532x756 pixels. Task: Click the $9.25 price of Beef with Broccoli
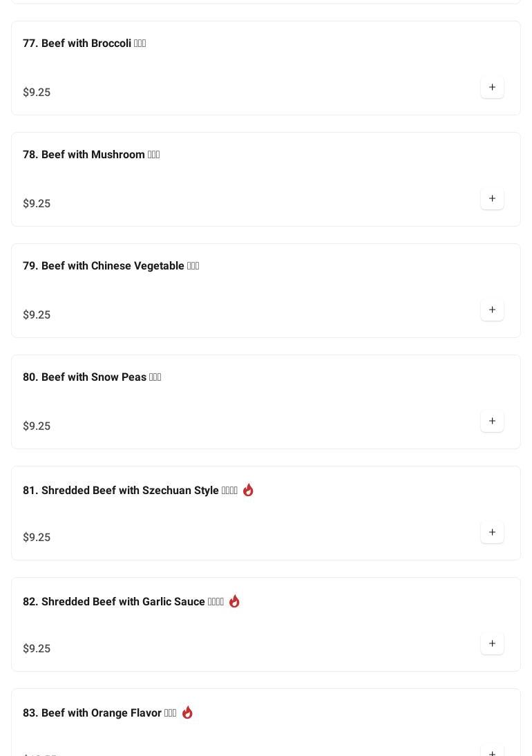pyautogui.click(x=37, y=93)
